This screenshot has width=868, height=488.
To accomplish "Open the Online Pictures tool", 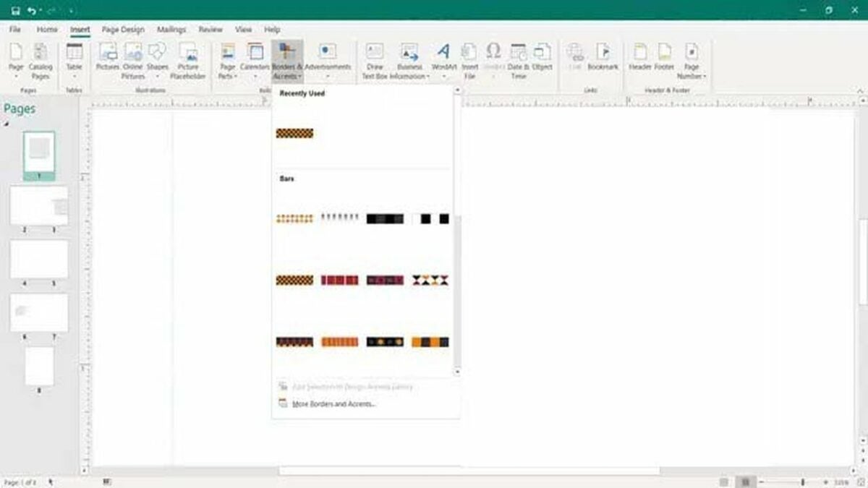I will point(133,59).
